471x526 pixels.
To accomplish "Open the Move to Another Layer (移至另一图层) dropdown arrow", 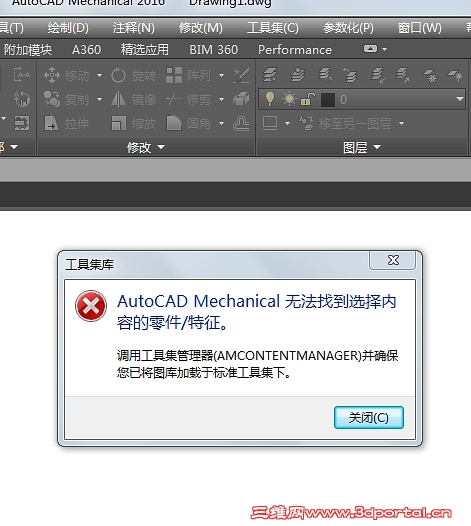I will coord(402,123).
